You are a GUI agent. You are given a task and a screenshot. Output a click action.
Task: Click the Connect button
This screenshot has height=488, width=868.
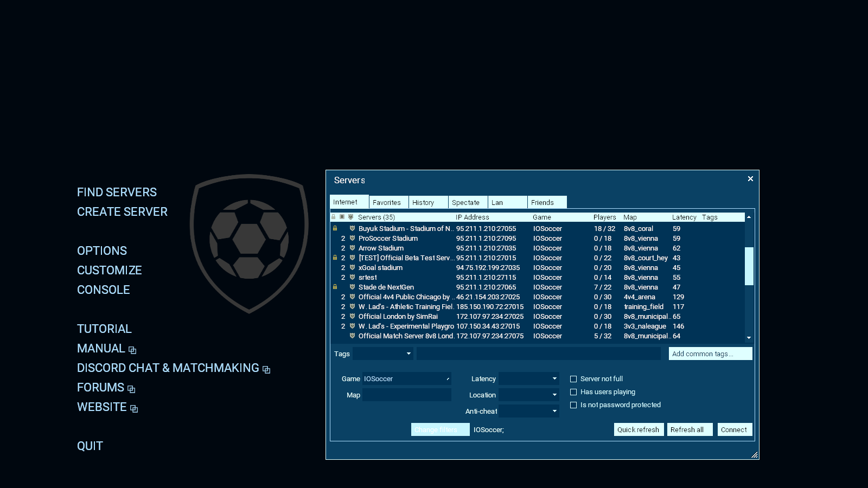(735, 429)
